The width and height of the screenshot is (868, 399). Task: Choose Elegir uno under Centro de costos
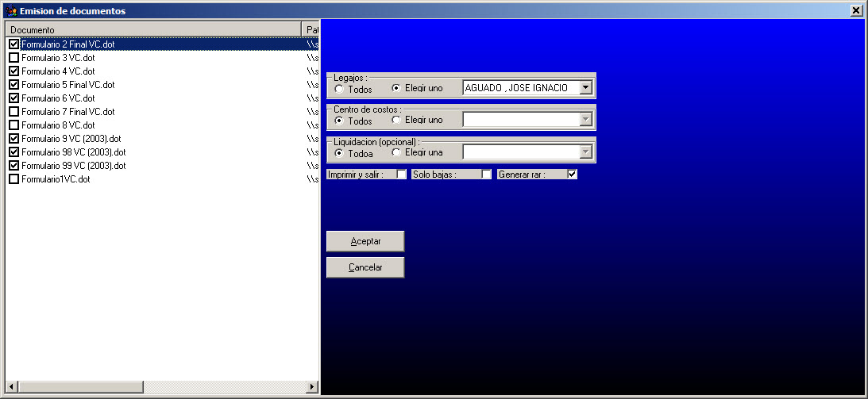click(396, 121)
